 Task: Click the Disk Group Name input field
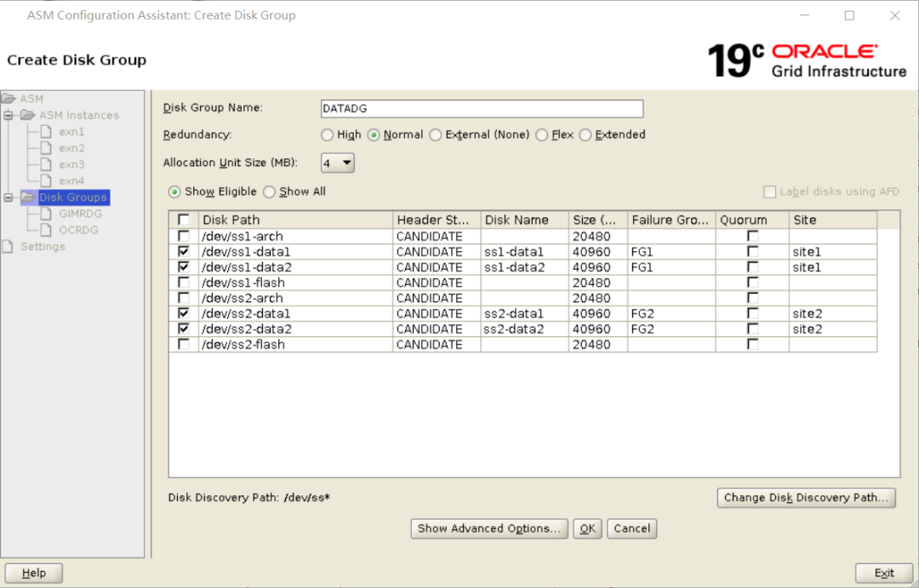coord(482,108)
